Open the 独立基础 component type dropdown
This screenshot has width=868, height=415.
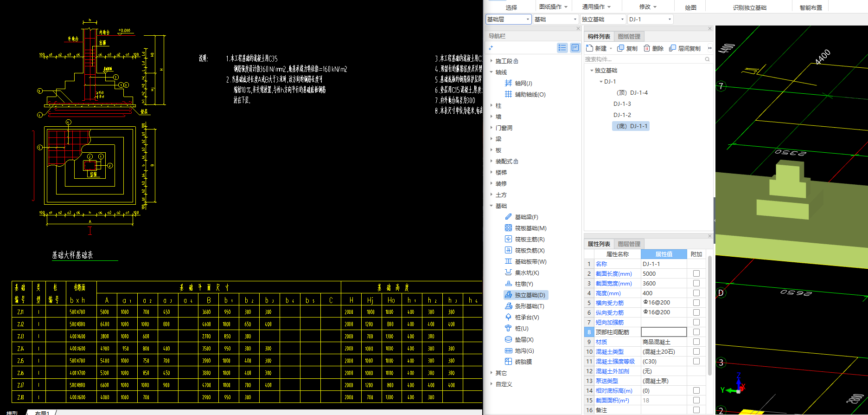click(603, 19)
